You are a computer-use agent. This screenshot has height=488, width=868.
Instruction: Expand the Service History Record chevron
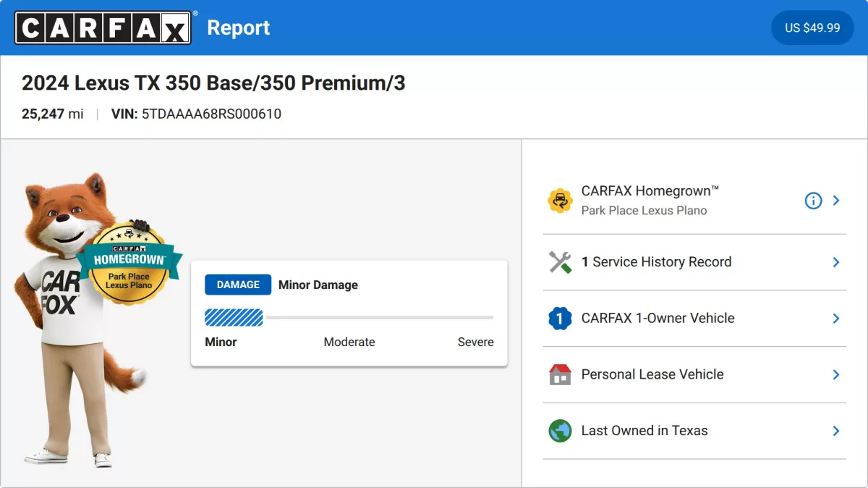click(x=836, y=262)
